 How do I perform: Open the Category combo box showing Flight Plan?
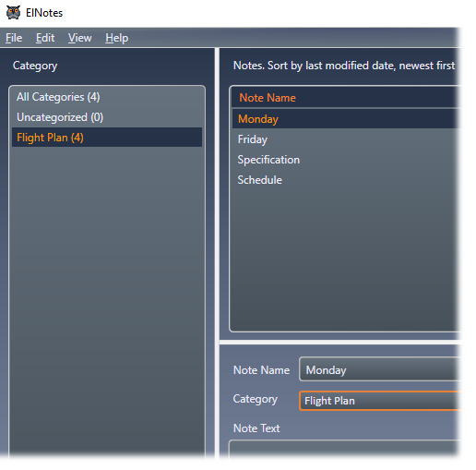coord(379,401)
